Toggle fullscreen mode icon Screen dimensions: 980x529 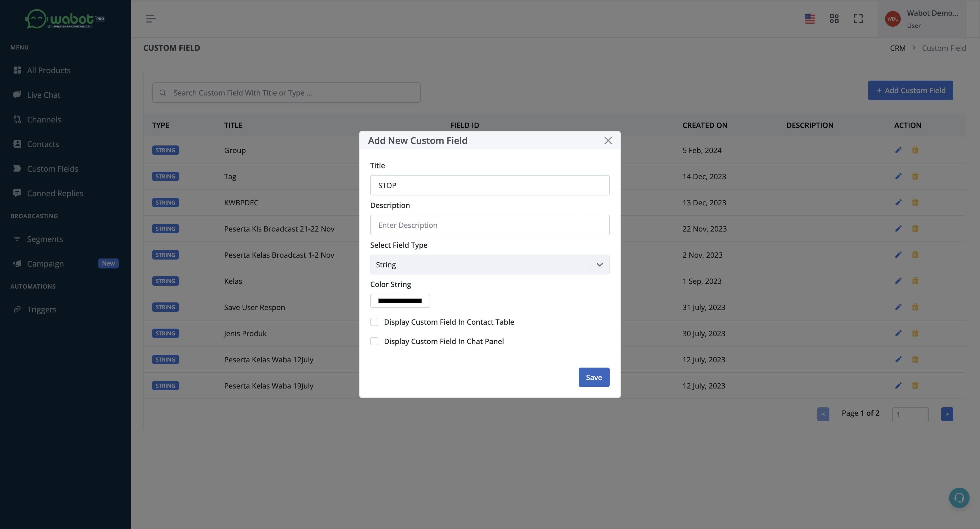(x=858, y=19)
